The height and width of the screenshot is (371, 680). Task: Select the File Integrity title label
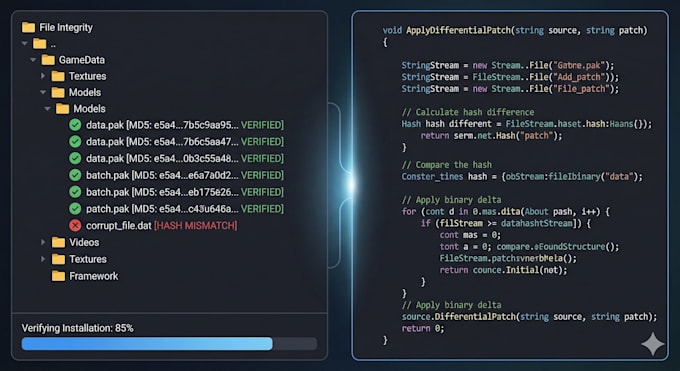(66, 27)
